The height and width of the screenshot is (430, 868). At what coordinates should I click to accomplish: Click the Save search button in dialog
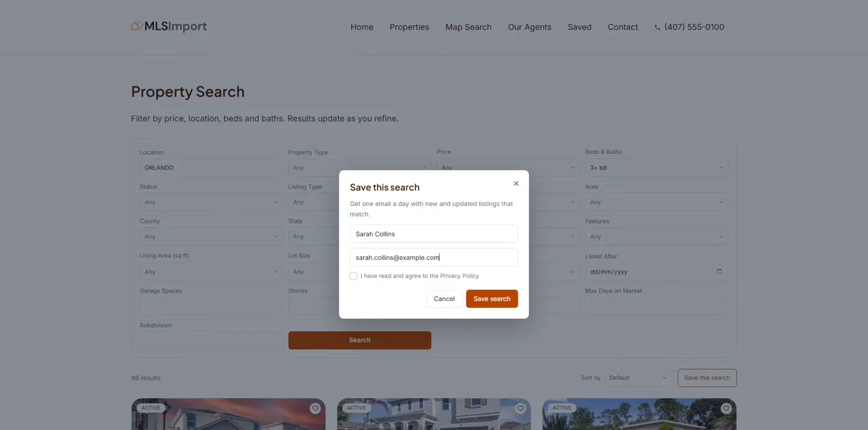click(x=492, y=298)
